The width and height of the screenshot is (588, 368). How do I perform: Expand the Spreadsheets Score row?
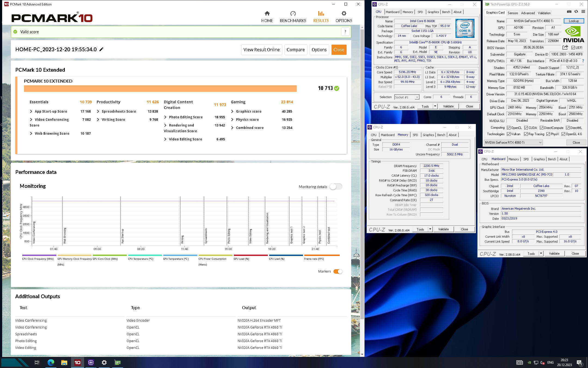tap(98, 111)
